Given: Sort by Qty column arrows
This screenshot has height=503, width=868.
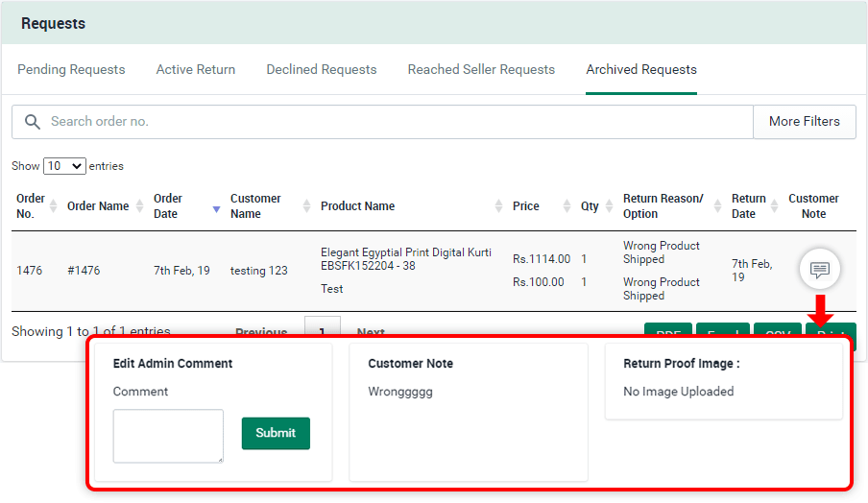Looking at the screenshot, I should (x=608, y=206).
